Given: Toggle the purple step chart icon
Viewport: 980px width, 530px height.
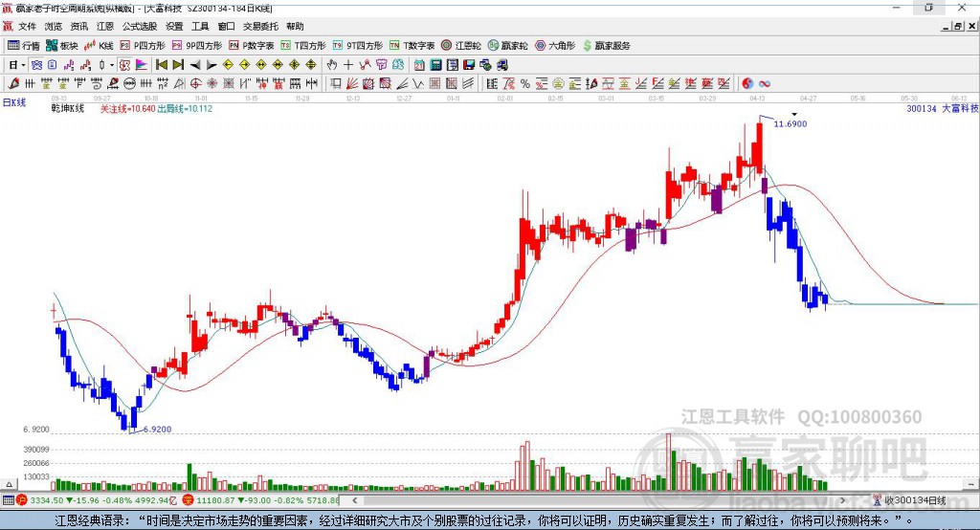Looking at the screenshot, I should coord(69,65).
